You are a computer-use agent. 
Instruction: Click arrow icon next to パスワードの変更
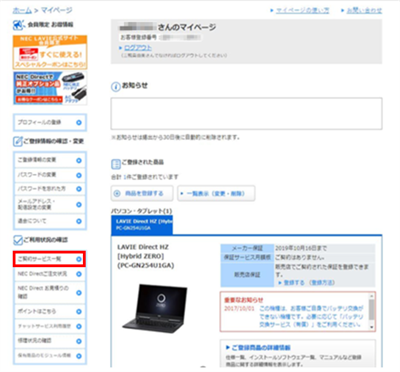(79, 175)
